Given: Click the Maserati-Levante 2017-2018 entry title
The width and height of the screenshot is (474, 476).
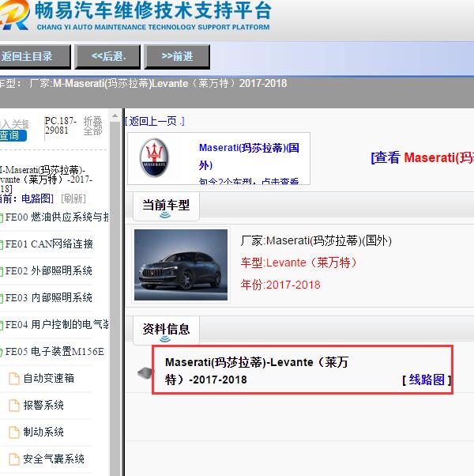Looking at the screenshot, I should (x=257, y=371).
